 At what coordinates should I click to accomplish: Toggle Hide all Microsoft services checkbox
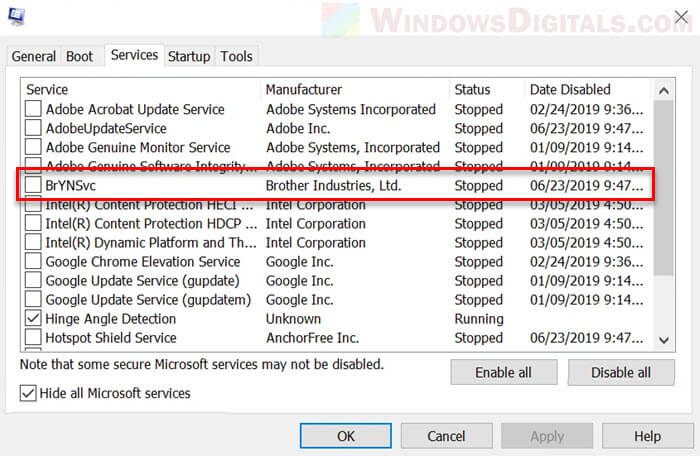[x=29, y=393]
